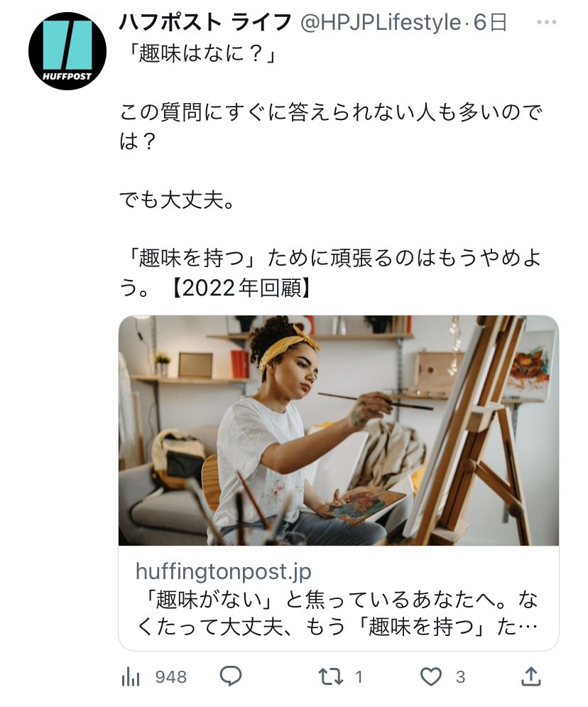Click the reply speech bubble icon

pos(231,676)
